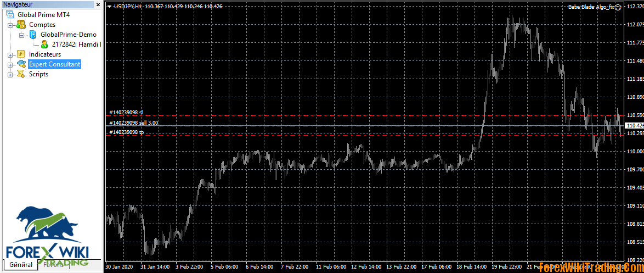
Task: Click the Scripts scroll icon
Action: 21,74
